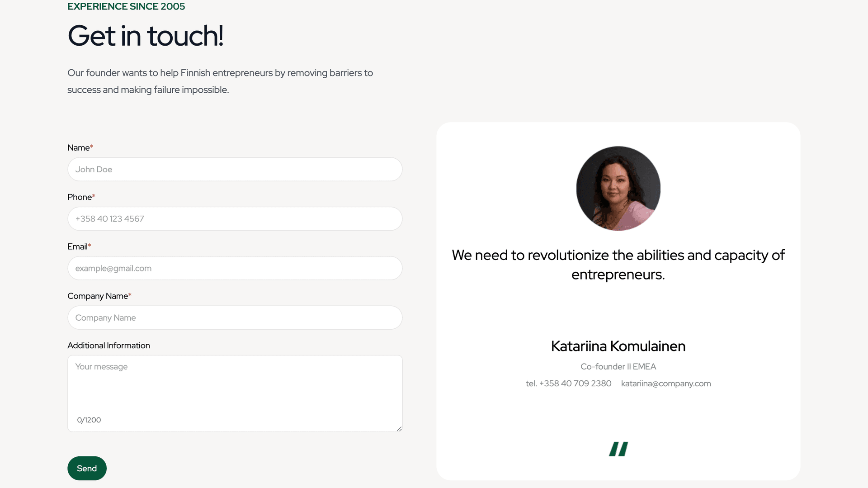
Task: Click the EXPERIENCE SINCE 2005 tagline
Action: pos(126,6)
